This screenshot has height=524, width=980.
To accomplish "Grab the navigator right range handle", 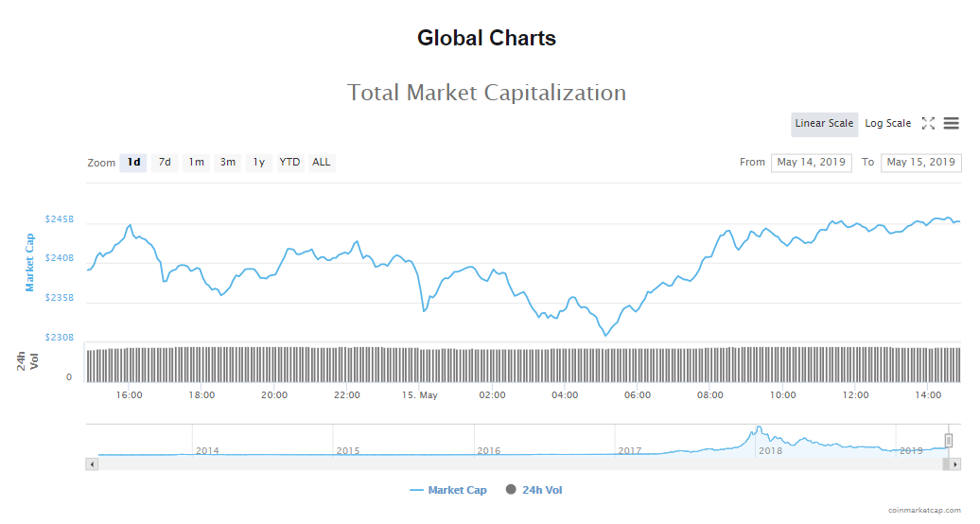I will click(x=949, y=440).
